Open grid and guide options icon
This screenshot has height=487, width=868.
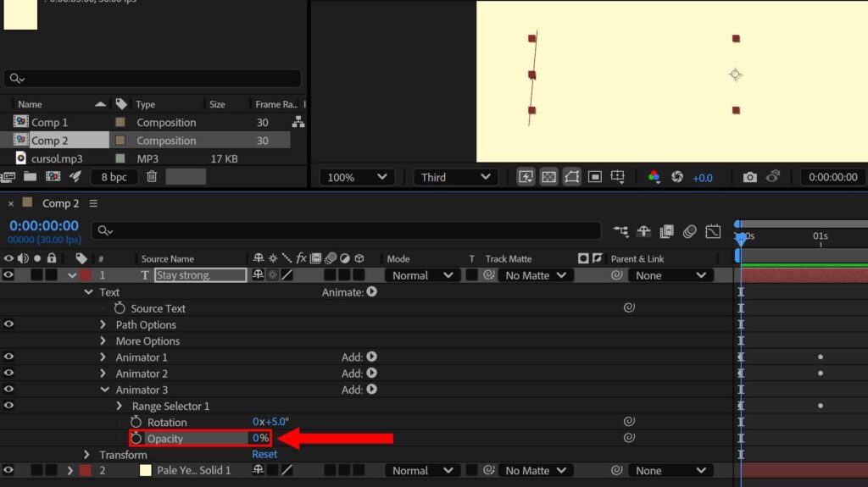click(617, 177)
